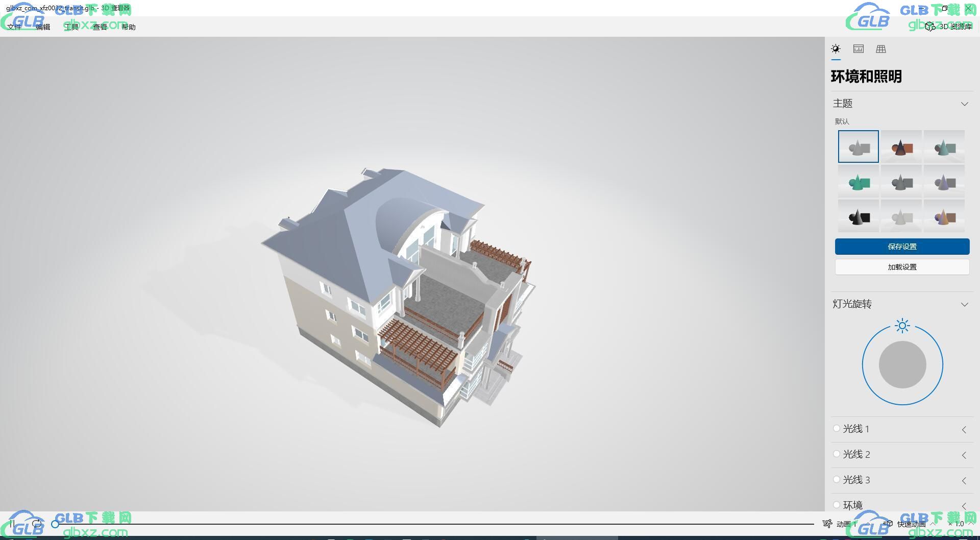Select the Environment and Lighting sun icon
Screen dimensions: 980x540
(x=836, y=49)
